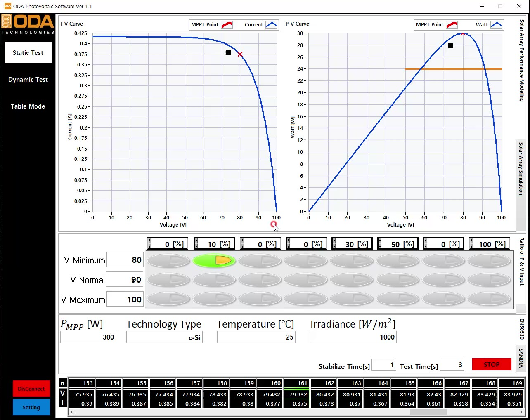Viewport: 530px width, 420px height.
Task: Toggle the lit green indicator in V Minimum row
Action: coord(214,260)
